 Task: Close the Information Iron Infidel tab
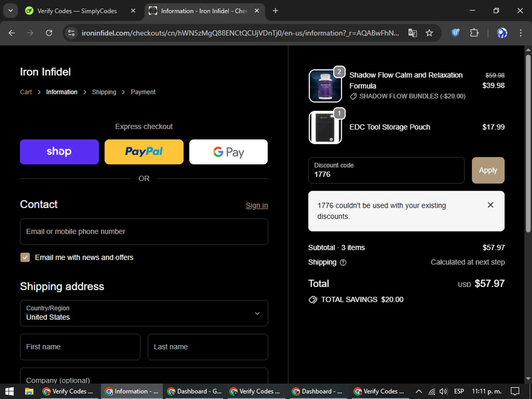(x=257, y=11)
